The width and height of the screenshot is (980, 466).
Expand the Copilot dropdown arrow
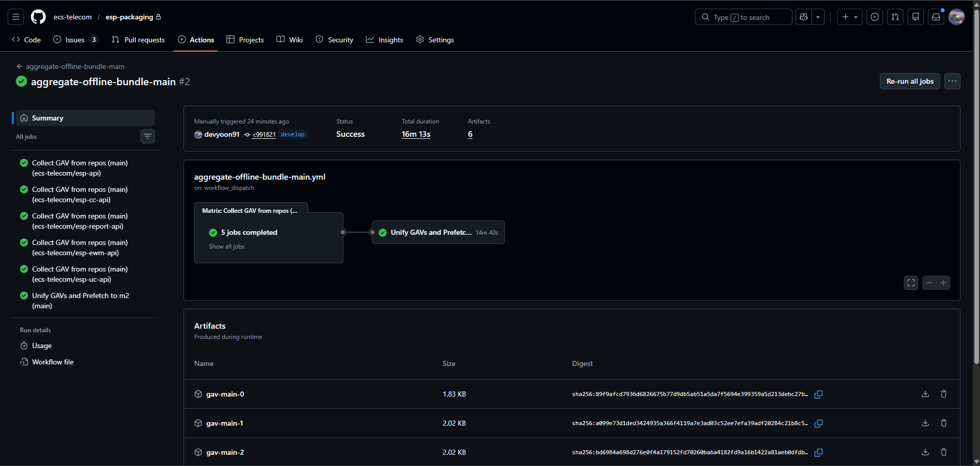tap(818, 17)
